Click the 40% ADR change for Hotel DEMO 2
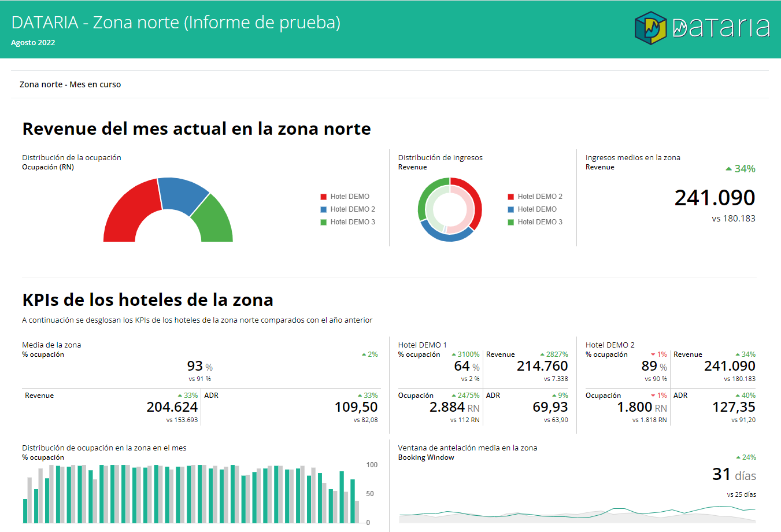Viewport: 781px width, 532px height. coord(746,396)
